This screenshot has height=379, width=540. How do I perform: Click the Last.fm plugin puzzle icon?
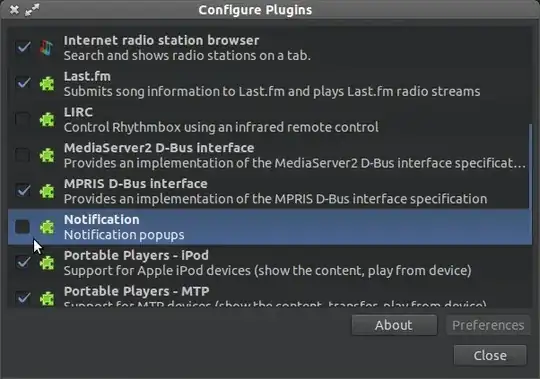47,84
